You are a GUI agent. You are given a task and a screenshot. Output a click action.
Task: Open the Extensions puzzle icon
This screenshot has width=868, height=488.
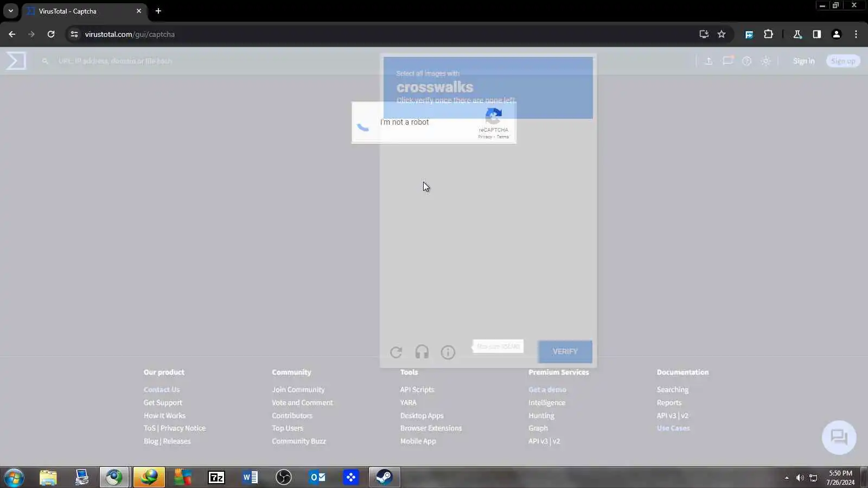click(x=768, y=34)
